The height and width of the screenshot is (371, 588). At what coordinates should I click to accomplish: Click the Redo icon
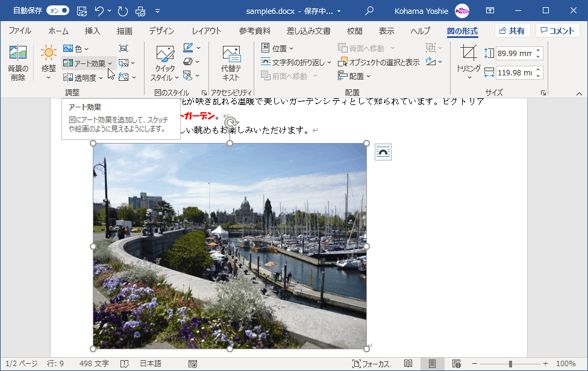[x=123, y=11]
